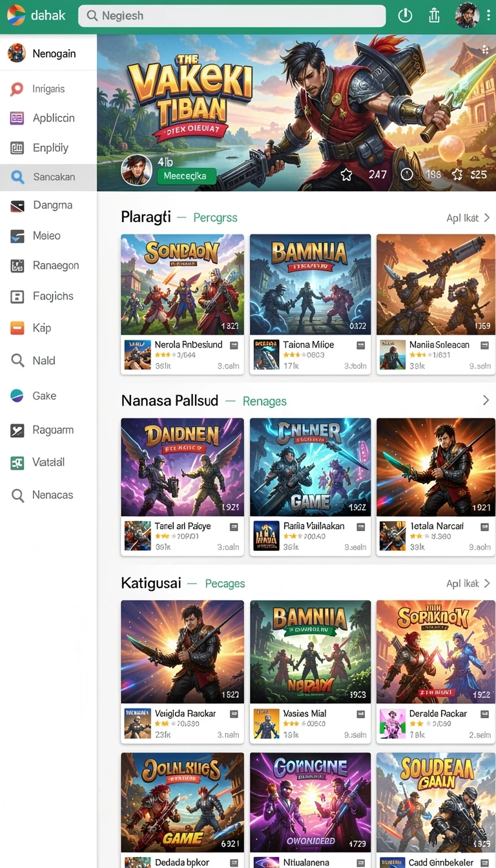496x868 pixels.
Task: Click the Faojichs sidebar icon
Action: pos(17,296)
